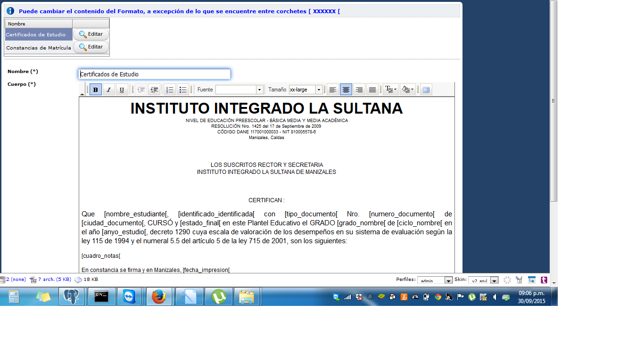
Task: Insert a bulleted list
Action: point(183,90)
